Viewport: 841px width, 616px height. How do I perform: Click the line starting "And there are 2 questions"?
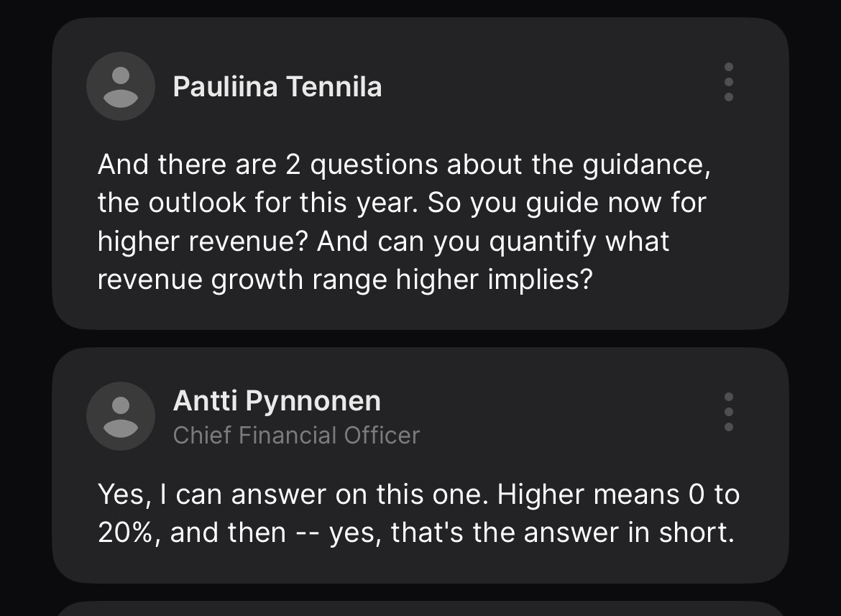pyautogui.click(x=404, y=165)
